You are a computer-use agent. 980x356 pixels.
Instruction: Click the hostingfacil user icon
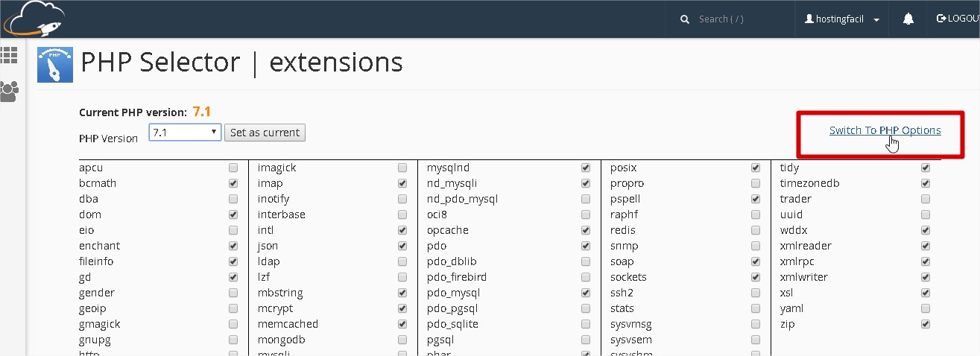click(x=809, y=19)
